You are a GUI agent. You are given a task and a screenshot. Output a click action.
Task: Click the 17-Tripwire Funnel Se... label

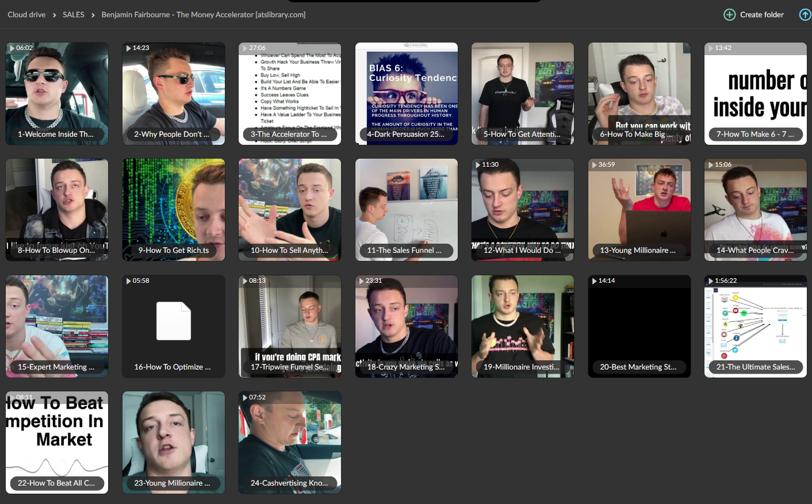[x=290, y=367]
